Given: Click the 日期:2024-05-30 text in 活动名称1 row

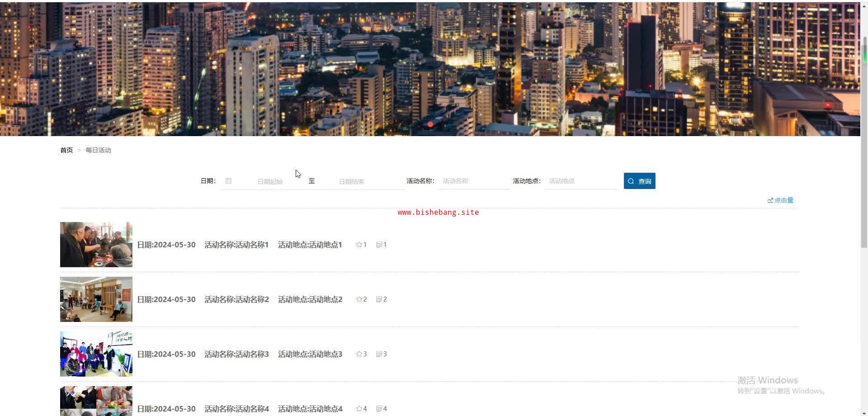Looking at the screenshot, I should pyautogui.click(x=166, y=245).
